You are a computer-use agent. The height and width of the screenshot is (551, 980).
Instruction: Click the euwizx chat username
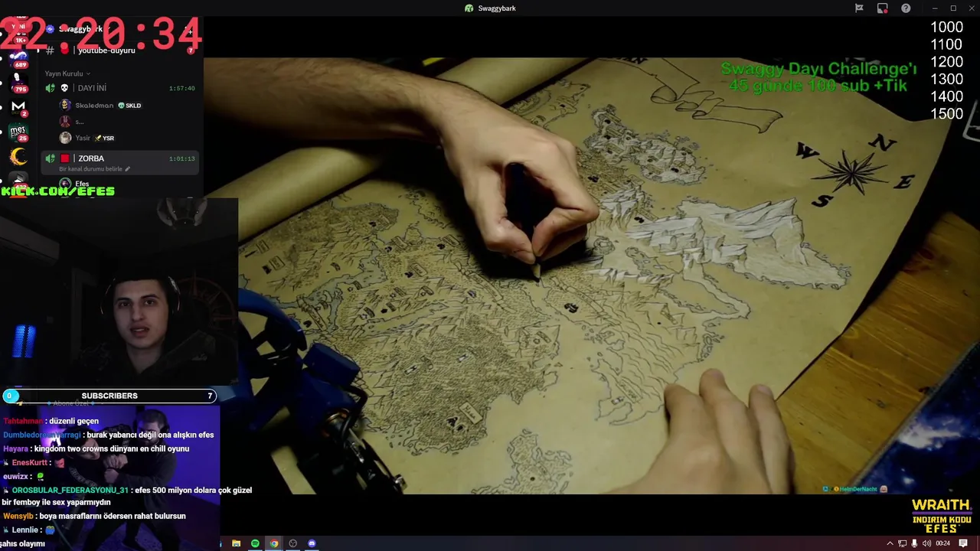(x=16, y=476)
